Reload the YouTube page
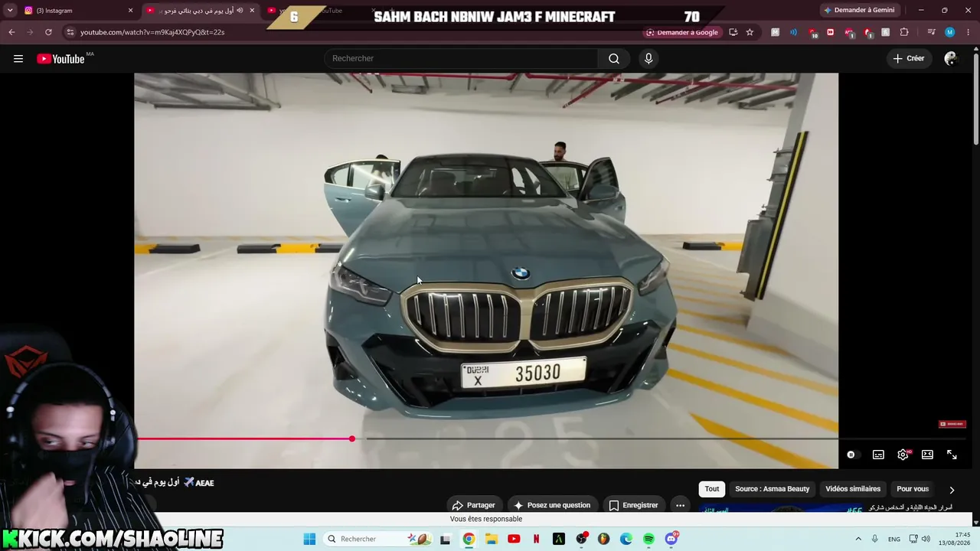 pyautogui.click(x=48, y=32)
